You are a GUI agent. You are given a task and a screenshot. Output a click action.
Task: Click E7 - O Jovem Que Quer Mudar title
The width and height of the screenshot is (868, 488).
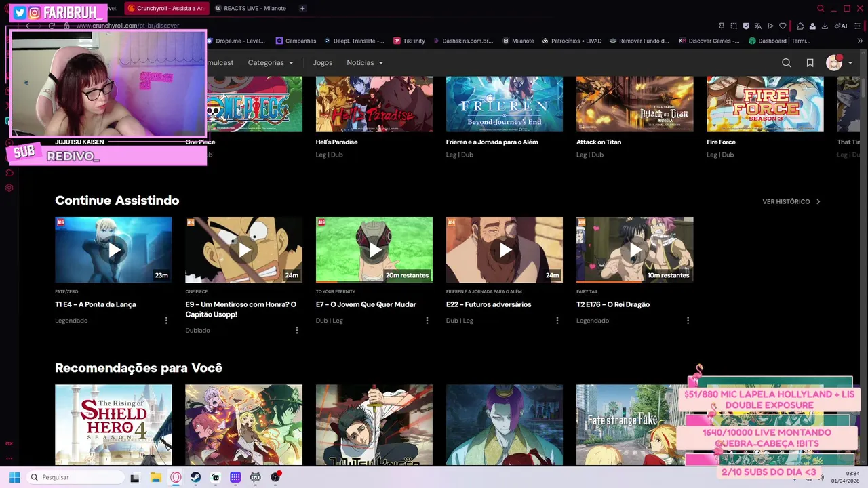[366, 304]
